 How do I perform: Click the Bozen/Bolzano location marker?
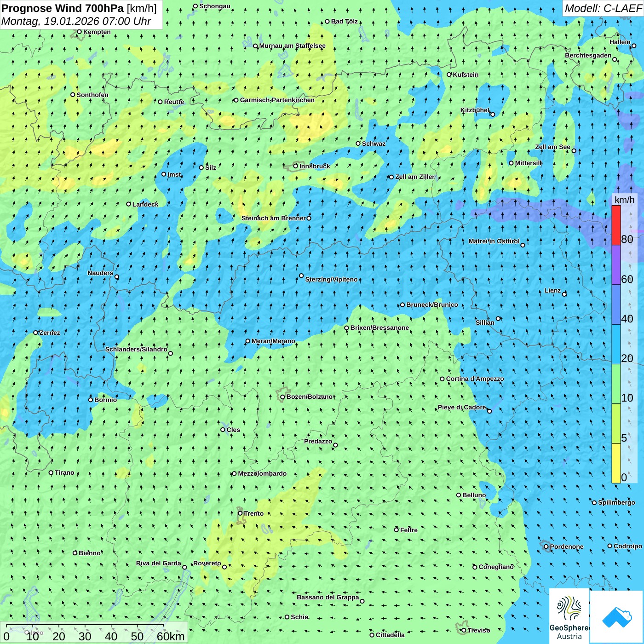point(282,397)
